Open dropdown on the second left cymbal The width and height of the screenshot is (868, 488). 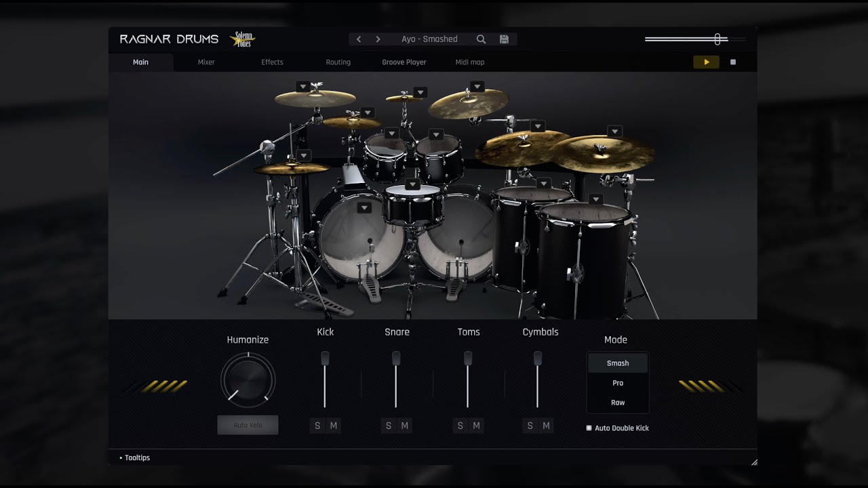(367, 113)
